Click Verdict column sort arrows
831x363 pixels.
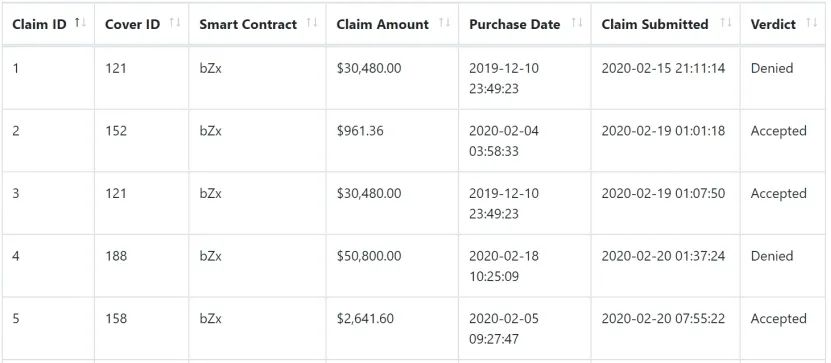[x=811, y=22]
